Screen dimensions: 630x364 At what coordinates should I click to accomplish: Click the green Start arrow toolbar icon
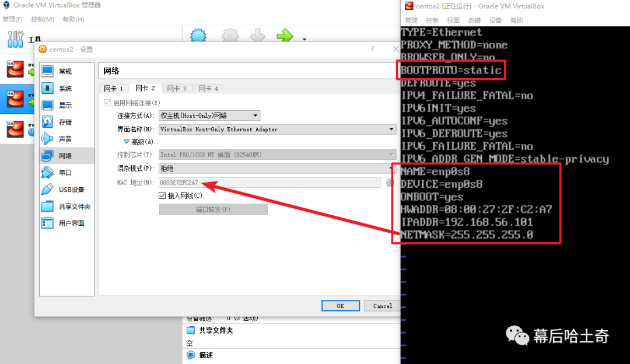point(285,36)
